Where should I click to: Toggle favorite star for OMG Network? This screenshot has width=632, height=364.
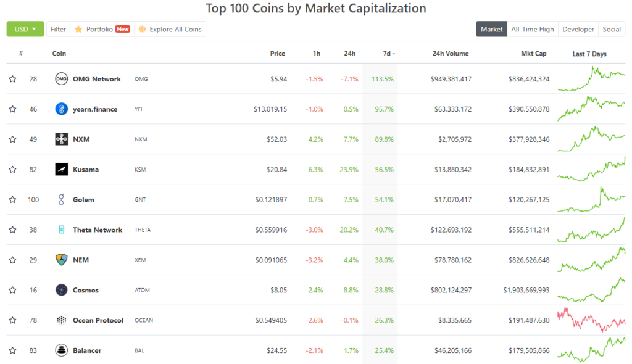coord(13,79)
